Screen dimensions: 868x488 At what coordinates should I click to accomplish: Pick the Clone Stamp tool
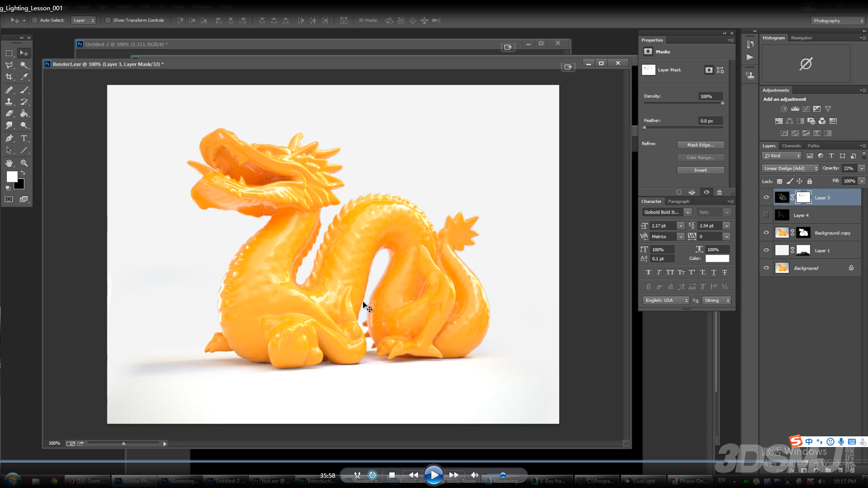point(9,101)
